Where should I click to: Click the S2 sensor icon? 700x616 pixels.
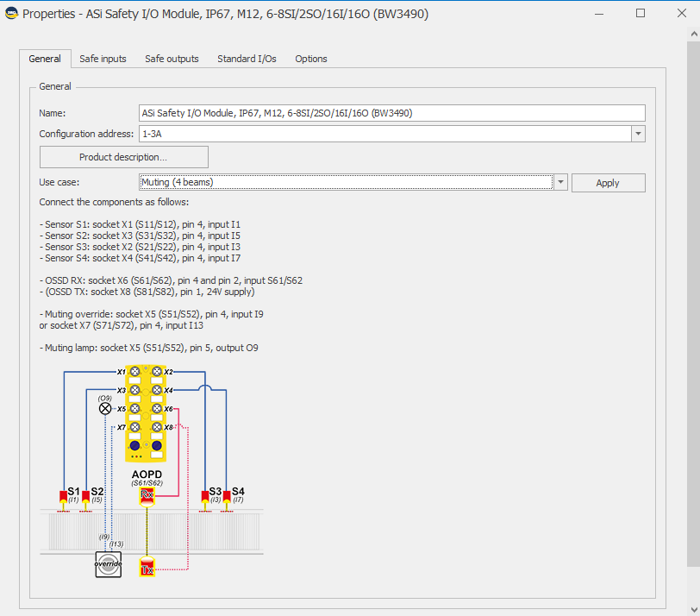point(85,497)
